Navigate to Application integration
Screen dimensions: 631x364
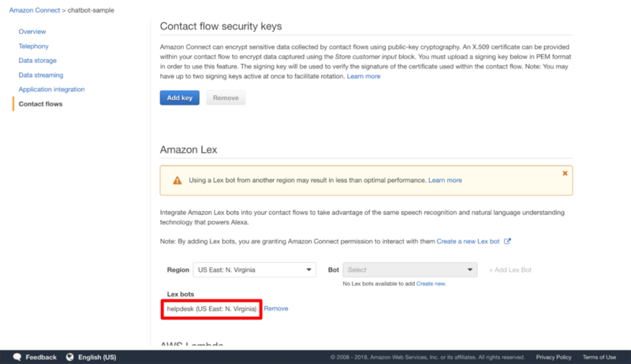point(51,89)
